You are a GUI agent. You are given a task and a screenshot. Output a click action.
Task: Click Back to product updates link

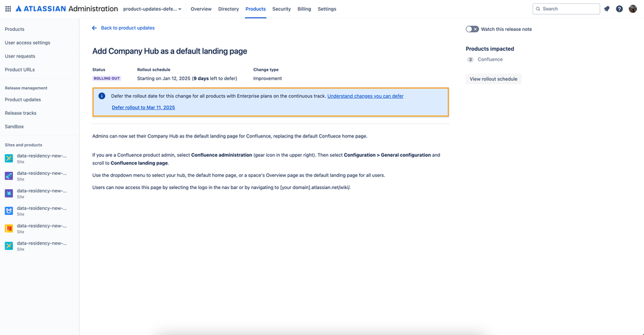(x=128, y=28)
